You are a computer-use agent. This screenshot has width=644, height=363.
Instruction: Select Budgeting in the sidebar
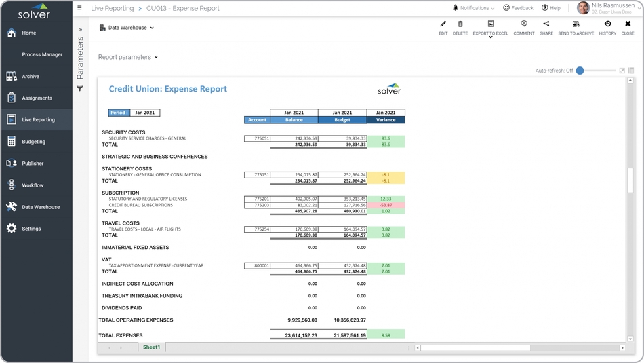tap(33, 142)
